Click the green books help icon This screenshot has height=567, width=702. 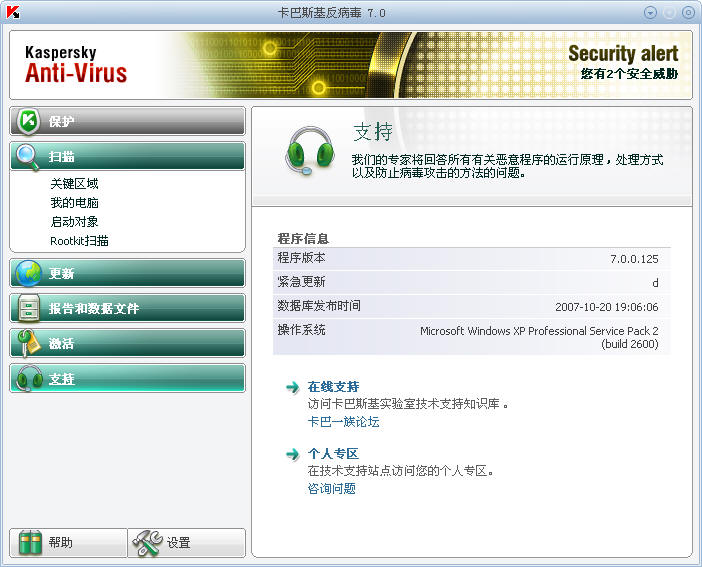(x=30, y=543)
